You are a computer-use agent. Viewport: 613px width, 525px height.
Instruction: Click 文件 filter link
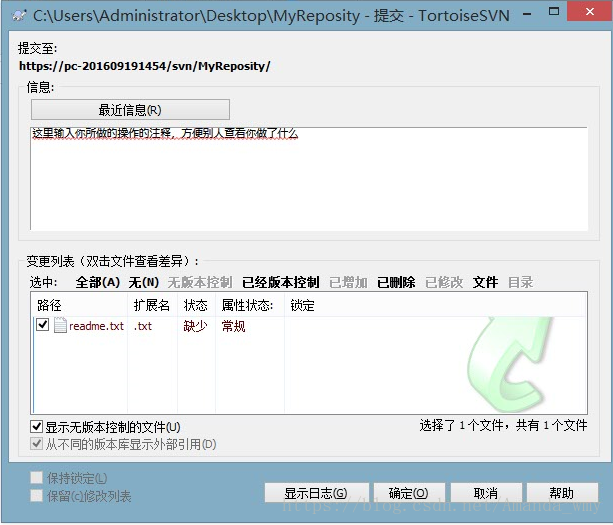click(x=486, y=282)
